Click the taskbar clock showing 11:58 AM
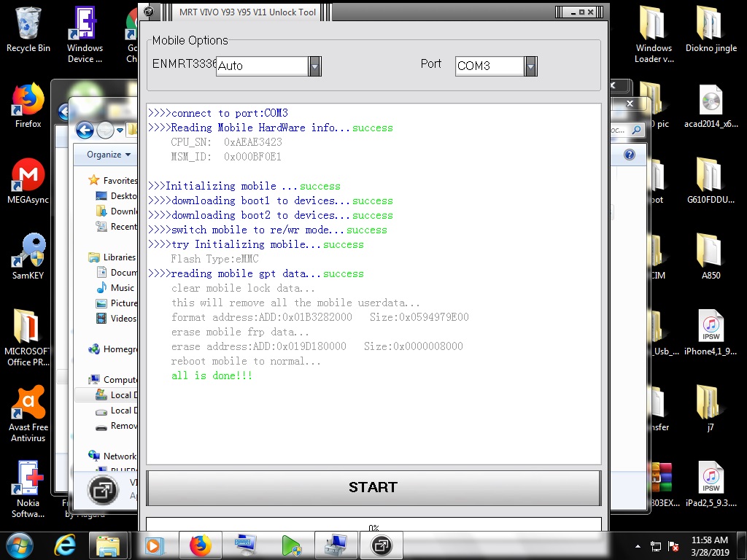This screenshot has width=747, height=560. coord(709,546)
